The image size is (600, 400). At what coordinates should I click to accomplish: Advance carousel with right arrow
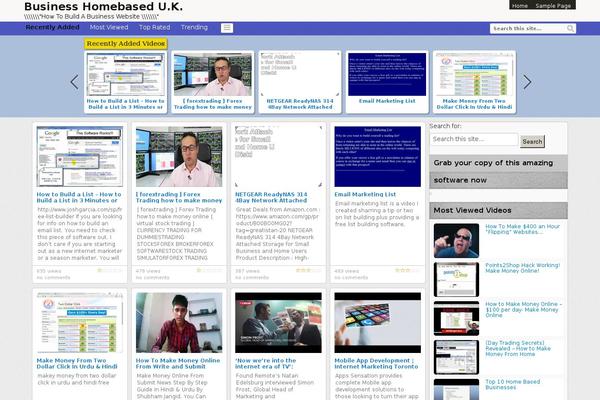527,82
